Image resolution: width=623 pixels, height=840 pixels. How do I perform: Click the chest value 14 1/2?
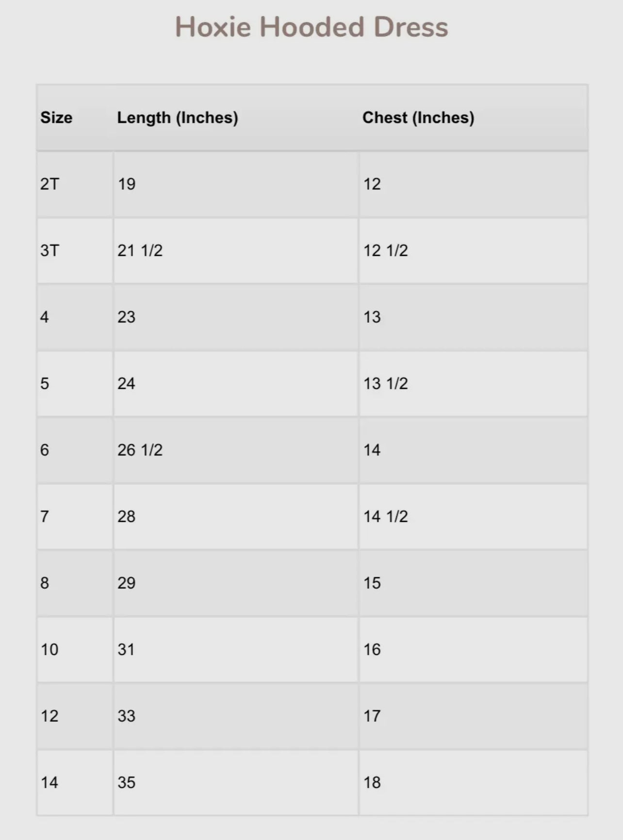[386, 517]
